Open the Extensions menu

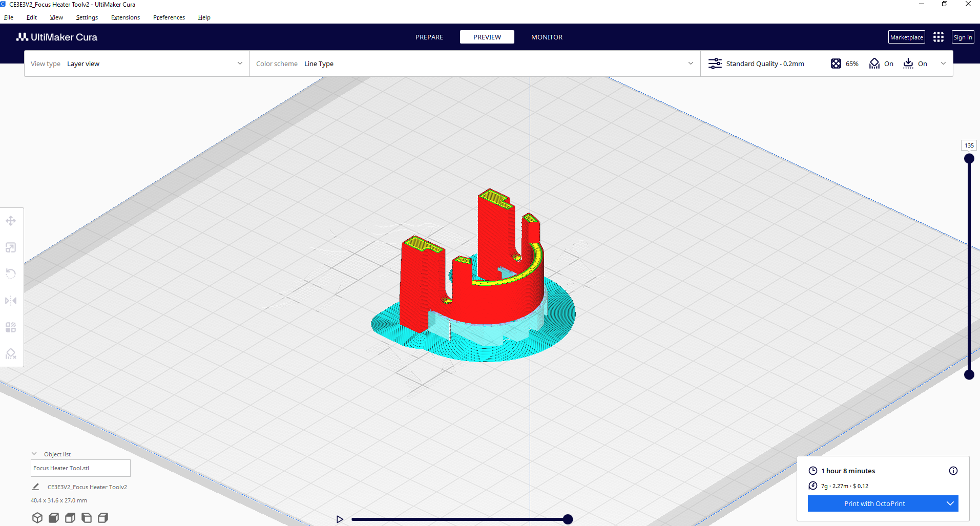coord(126,17)
